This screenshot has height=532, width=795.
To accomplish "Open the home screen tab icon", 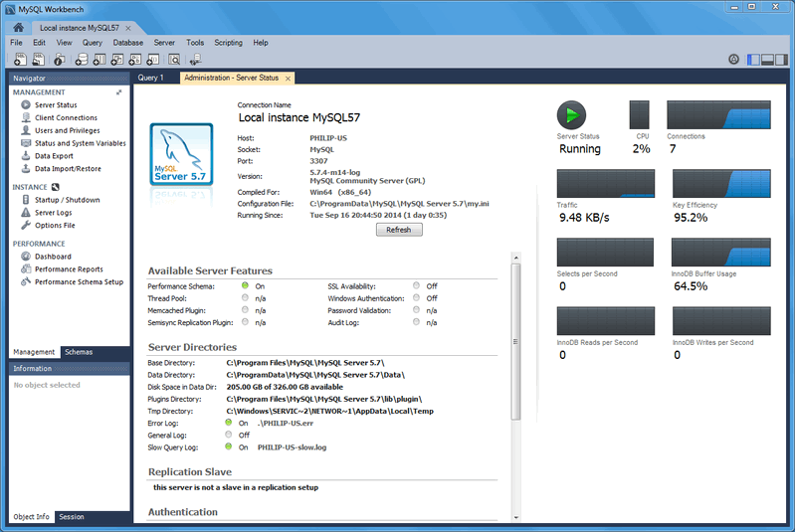I will (18, 28).
